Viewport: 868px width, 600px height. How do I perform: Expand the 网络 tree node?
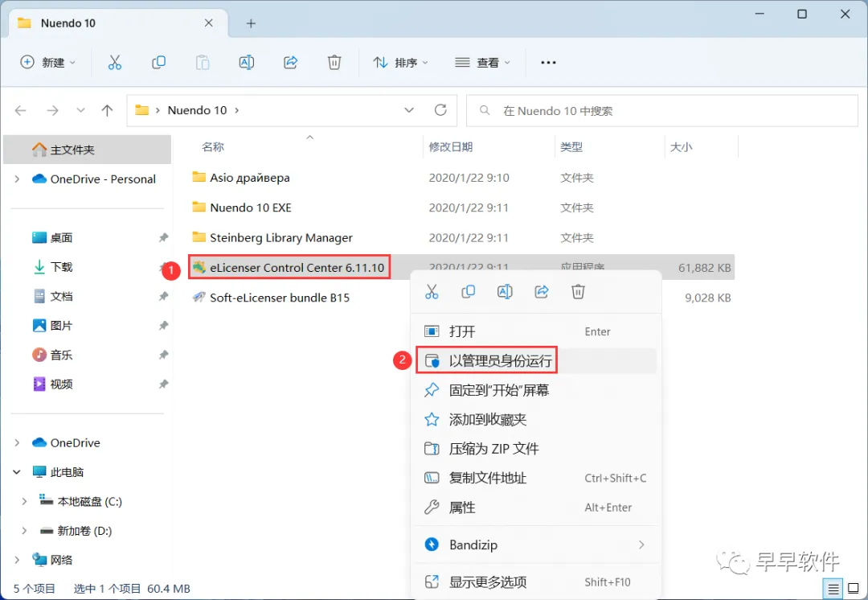(17, 560)
